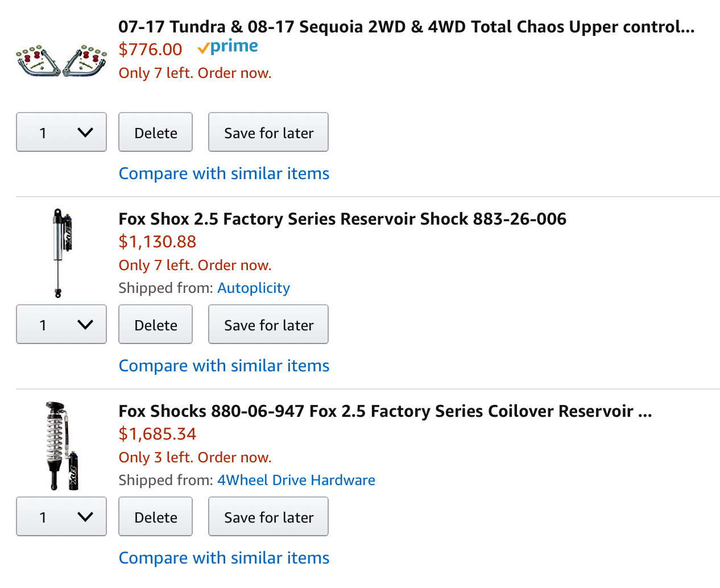Open quantity dropdown for Fox Shox 883-26-006
Viewport: 720px width, 588px height.
(x=61, y=324)
